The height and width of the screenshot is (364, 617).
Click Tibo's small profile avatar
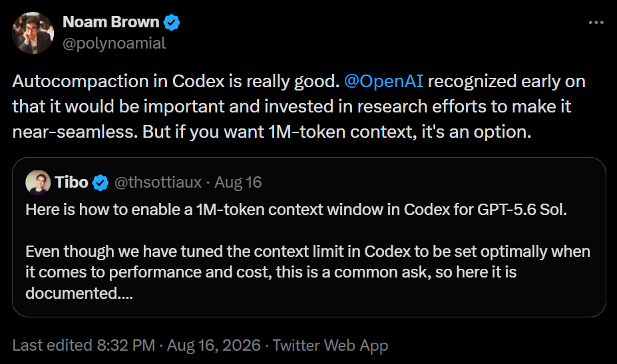(38, 182)
